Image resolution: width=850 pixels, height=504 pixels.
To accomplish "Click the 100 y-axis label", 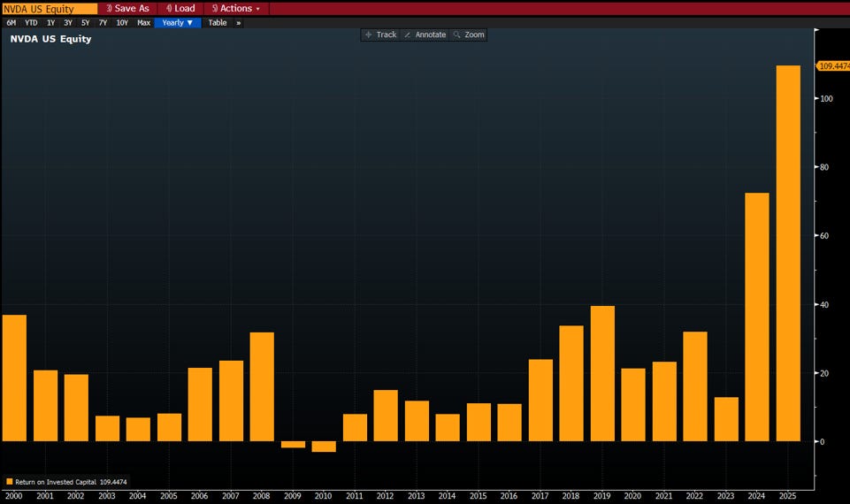I will coord(826,99).
